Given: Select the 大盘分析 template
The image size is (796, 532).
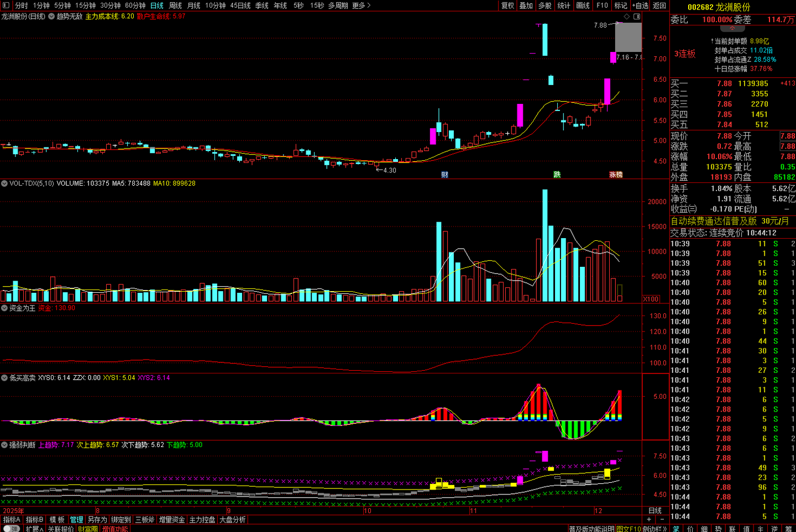Looking at the screenshot, I should (233, 520).
